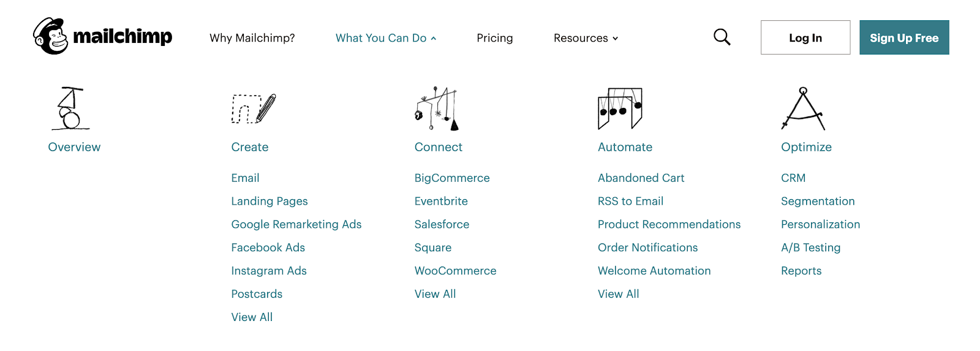Go to Abandoned Cart automation
The width and height of the screenshot is (980, 351).
click(x=641, y=178)
